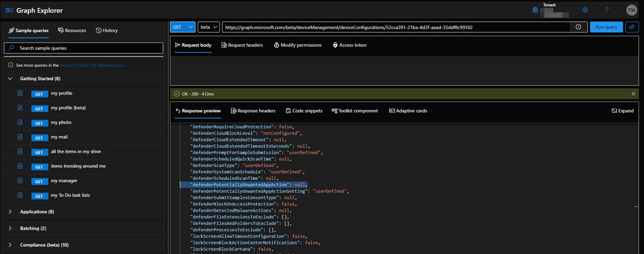
Task: Click the share query icon button
Action: click(632, 27)
